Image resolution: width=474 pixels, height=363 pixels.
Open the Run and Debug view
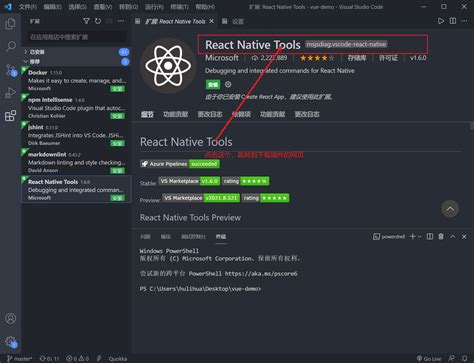click(x=10, y=93)
